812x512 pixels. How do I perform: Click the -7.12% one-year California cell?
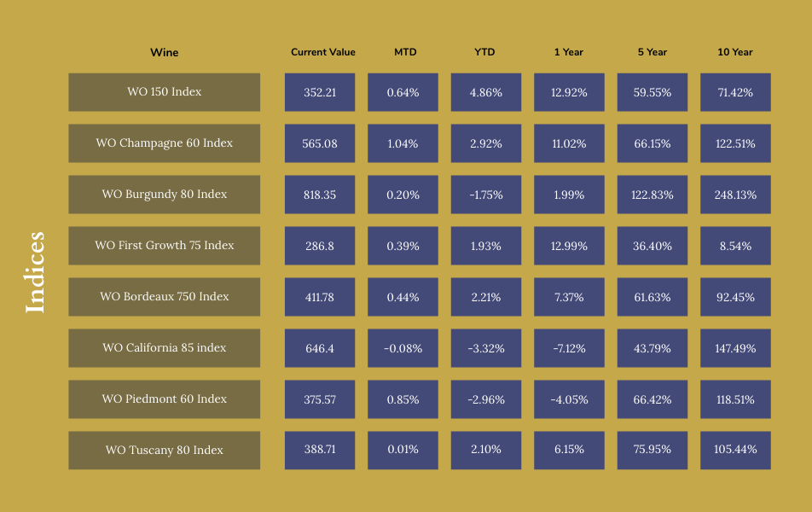coord(569,348)
